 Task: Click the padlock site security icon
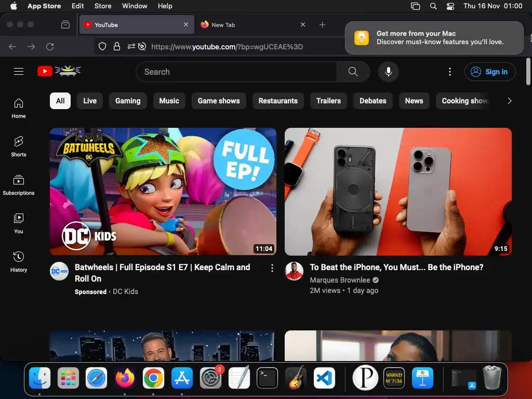(x=117, y=46)
